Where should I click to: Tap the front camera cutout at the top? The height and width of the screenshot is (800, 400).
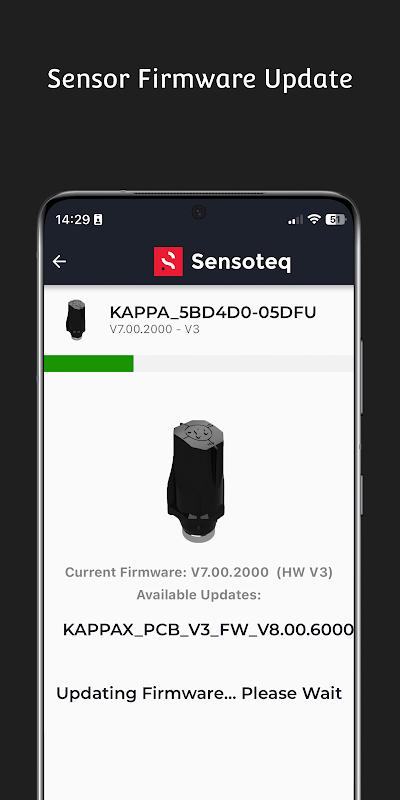click(198, 211)
